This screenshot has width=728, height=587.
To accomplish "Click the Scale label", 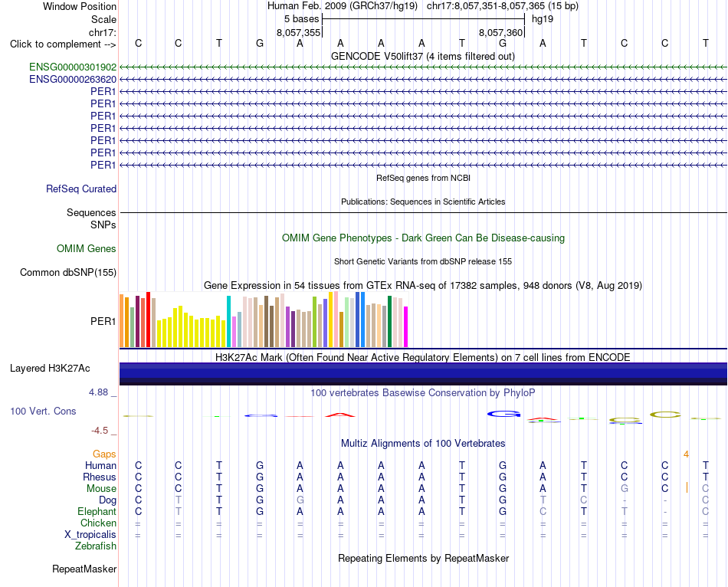I will [104, 19].
